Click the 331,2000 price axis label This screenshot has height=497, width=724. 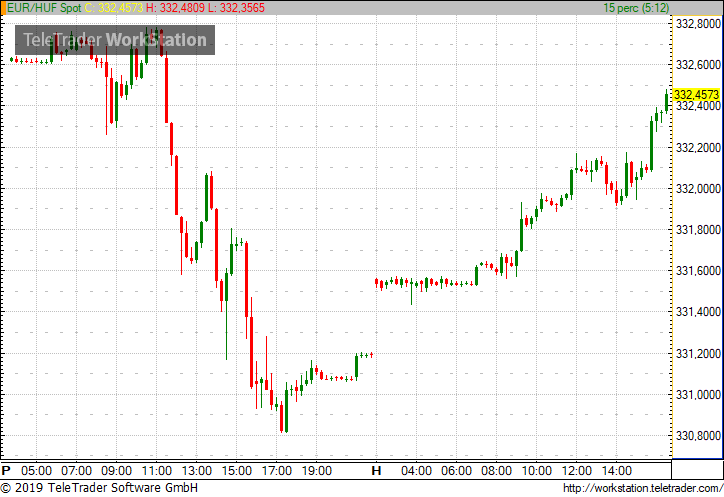tap(698, 354)
